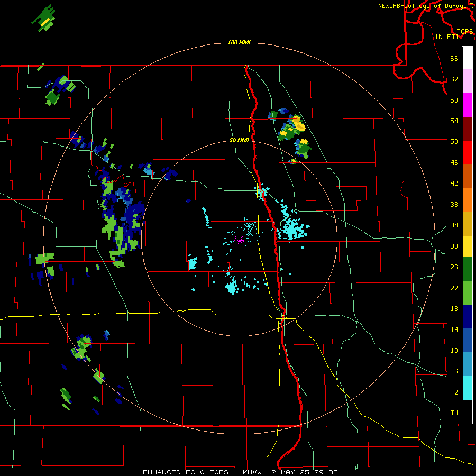Select the '42' legend value

pos(454,184)
